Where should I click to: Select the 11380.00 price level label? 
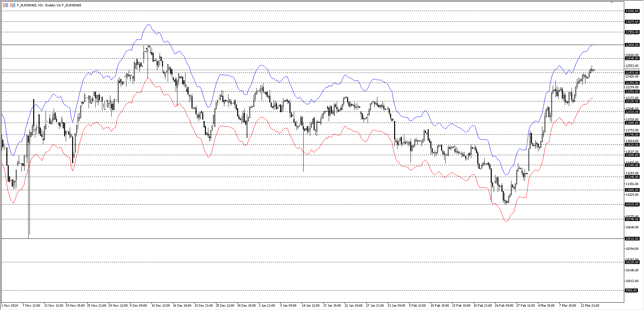tap(632, 165)
